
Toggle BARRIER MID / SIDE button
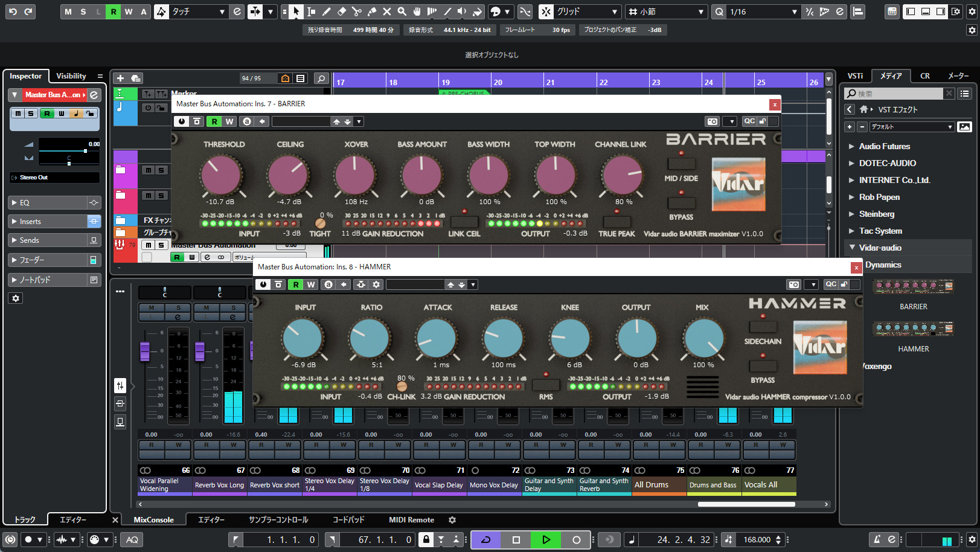click(681, 164)
